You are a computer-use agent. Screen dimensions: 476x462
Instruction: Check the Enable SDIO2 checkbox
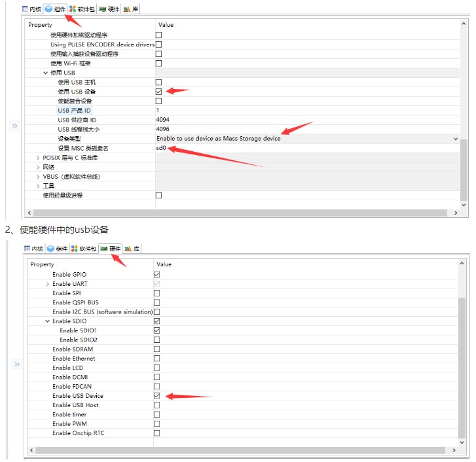click(x=156, y=340)
